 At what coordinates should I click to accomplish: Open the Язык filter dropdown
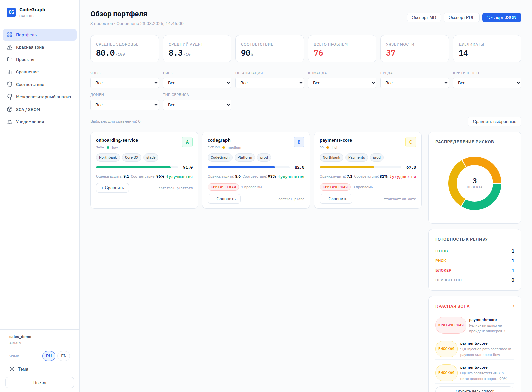124,83
